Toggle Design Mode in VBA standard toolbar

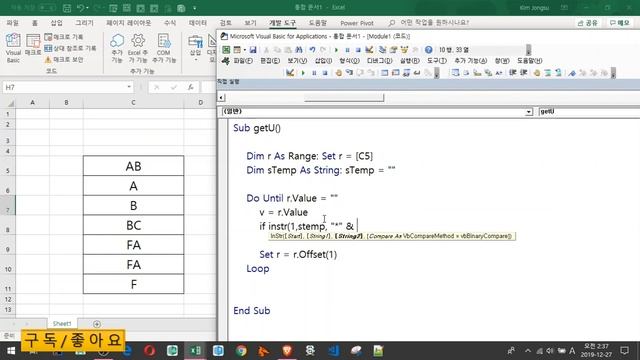(369, 50)
